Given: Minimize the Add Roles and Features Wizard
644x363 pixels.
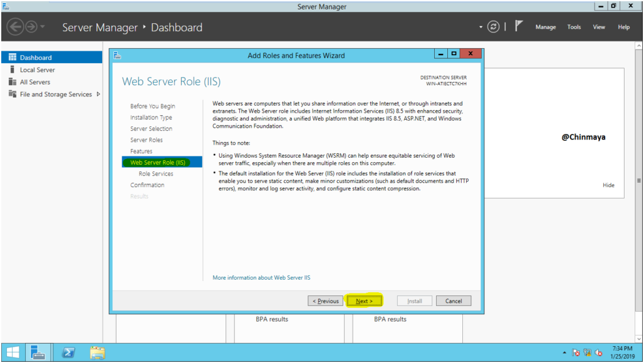Looking at the screenshot, I should [440, 54].
